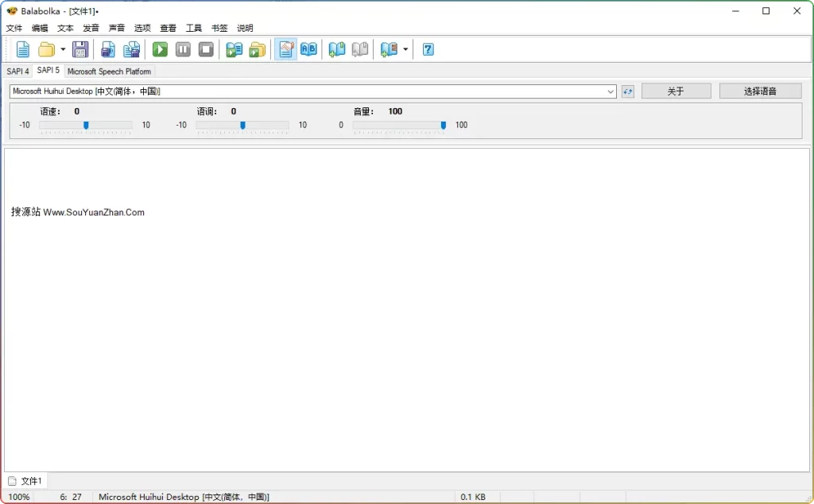Click the refresh voice icon beside the voice list

[628, 91]
